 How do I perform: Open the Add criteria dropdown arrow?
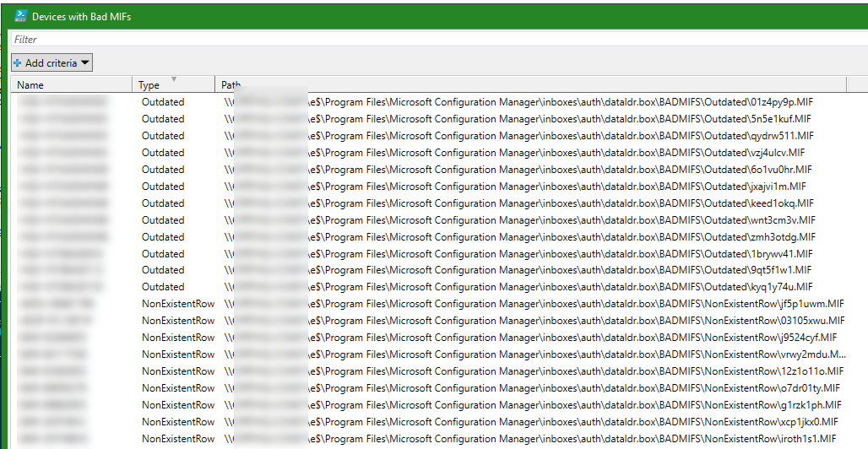pos(84,63)
